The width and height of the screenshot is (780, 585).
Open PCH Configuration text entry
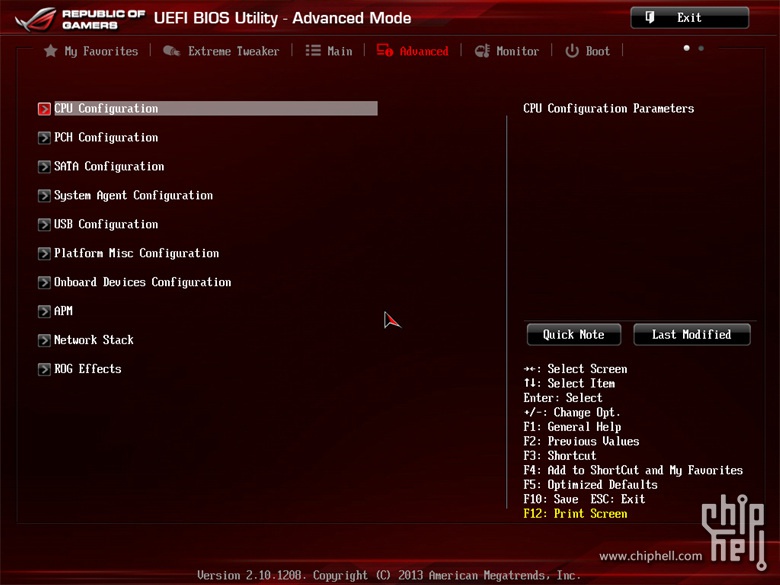click(106, 137)
